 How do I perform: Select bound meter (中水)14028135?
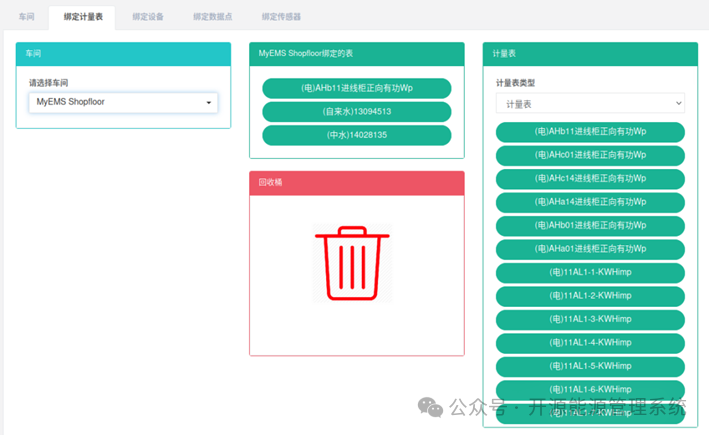click(357, 135)
